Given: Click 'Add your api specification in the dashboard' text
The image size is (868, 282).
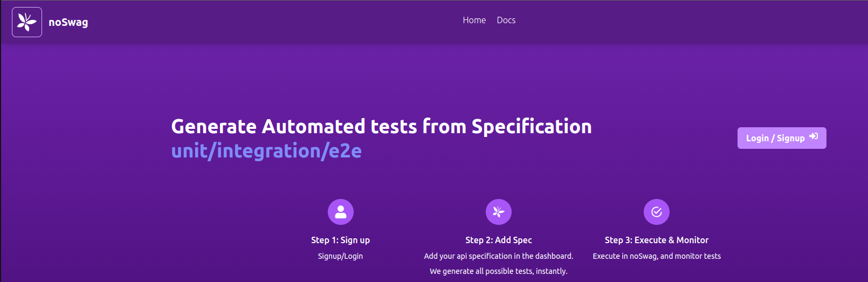Looking at the screenshot, I should pos(499,256).
